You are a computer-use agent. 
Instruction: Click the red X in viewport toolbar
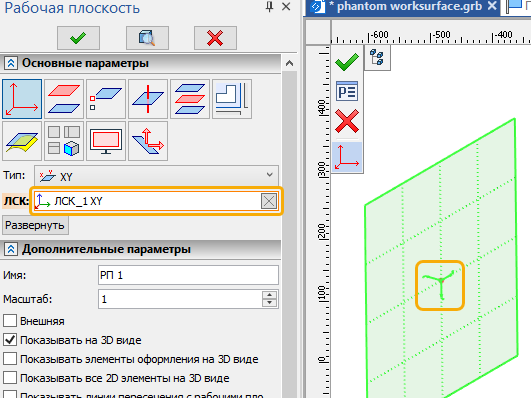click(x=347, y=121)
